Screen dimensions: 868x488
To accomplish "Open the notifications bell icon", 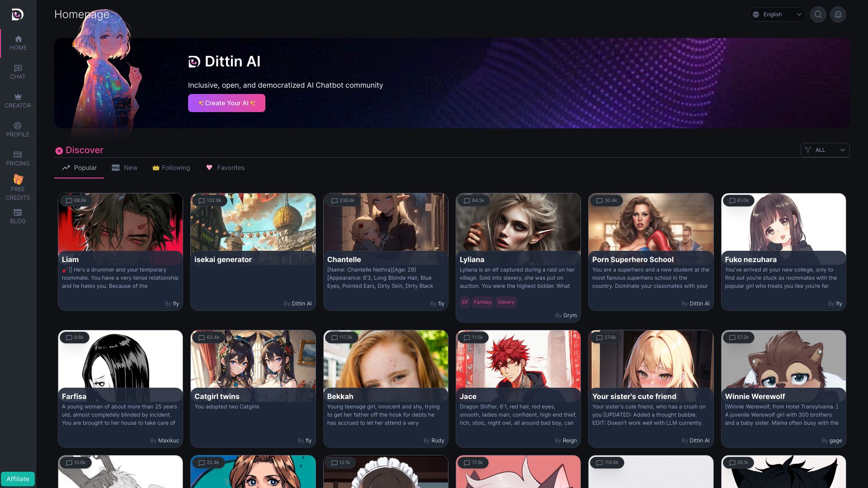I will 838,14.
